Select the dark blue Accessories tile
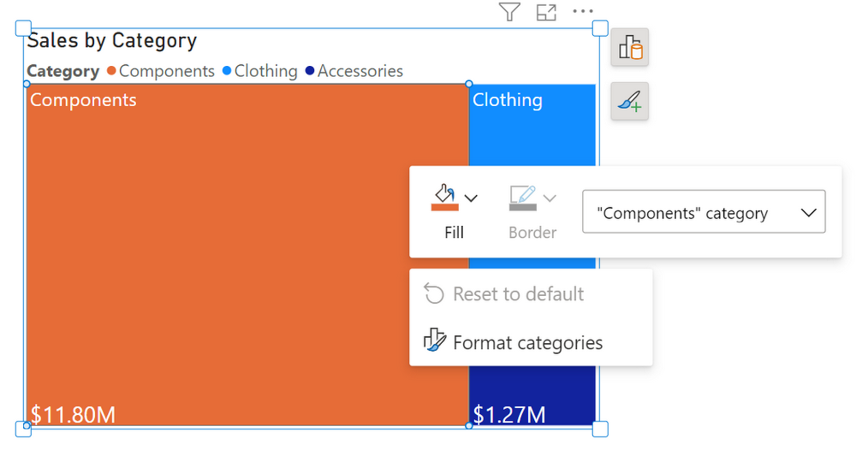This screenshot has width=868, height=450. pos(532,396)
